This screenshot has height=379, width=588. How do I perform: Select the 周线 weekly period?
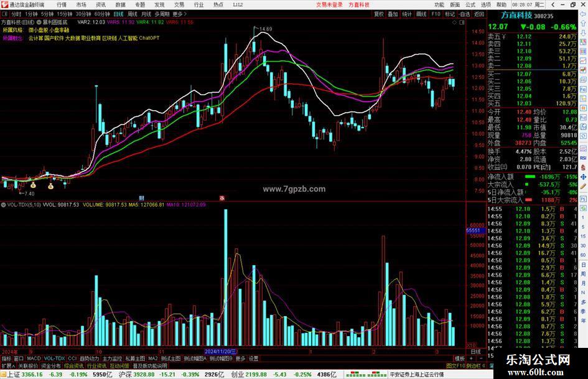(x=133, y=14)
